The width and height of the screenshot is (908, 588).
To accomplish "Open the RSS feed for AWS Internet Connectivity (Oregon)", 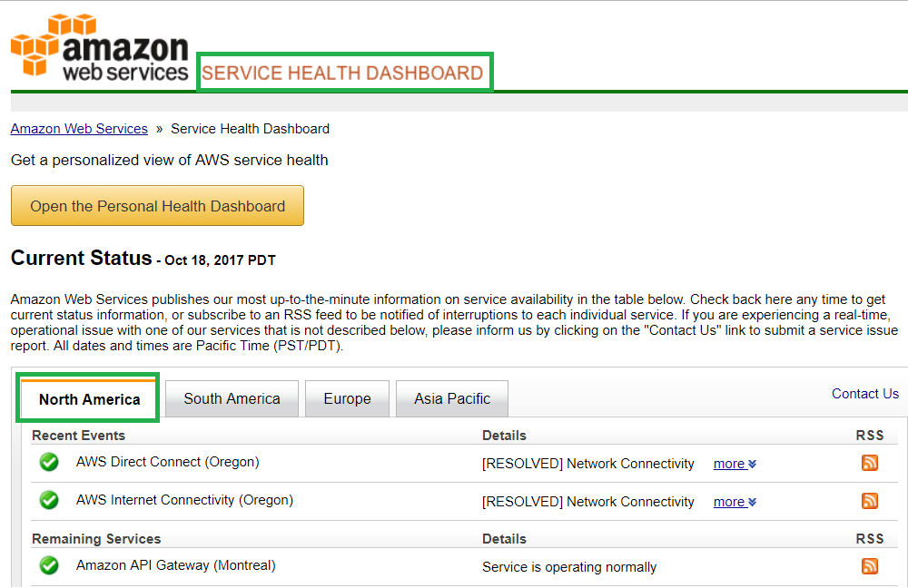I will tap(870, 501).
